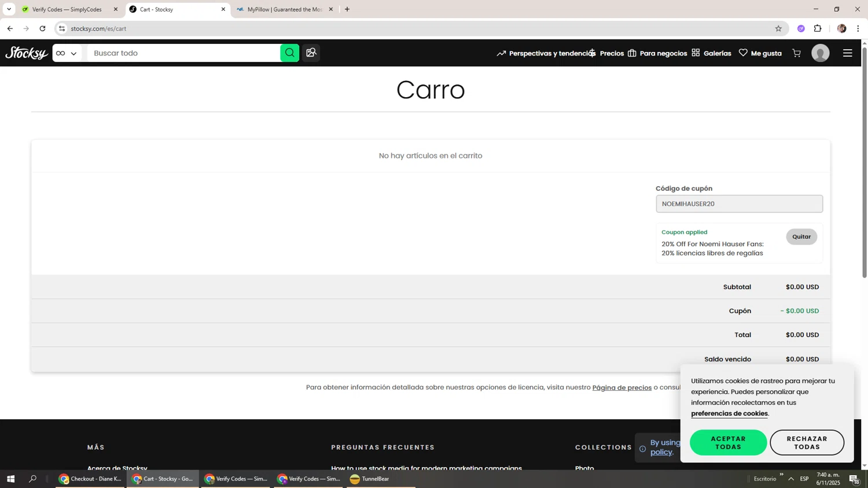Click the 'Coupon applied' status text
This screenshot has height=488, width=868.
pos(685,232)
